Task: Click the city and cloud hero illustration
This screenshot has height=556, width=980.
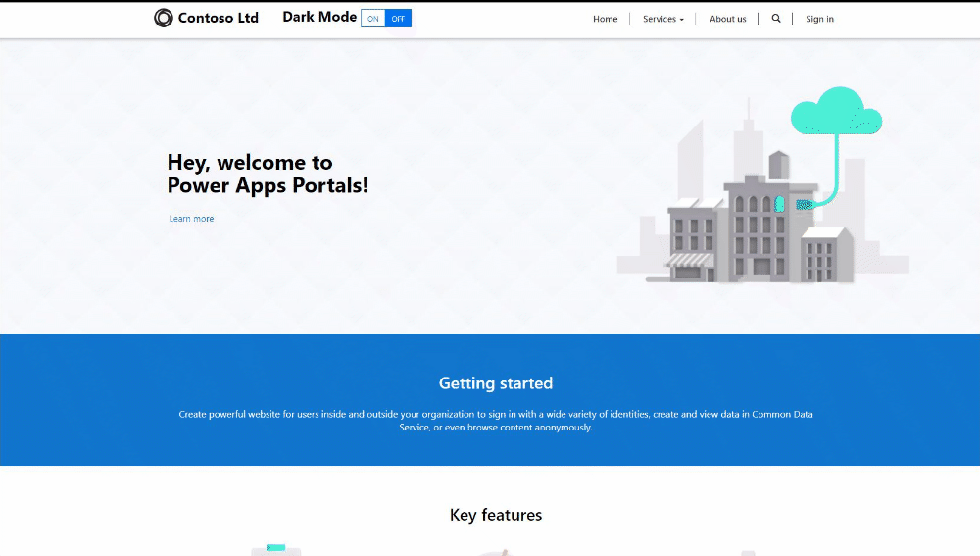Action: (763, 185)
